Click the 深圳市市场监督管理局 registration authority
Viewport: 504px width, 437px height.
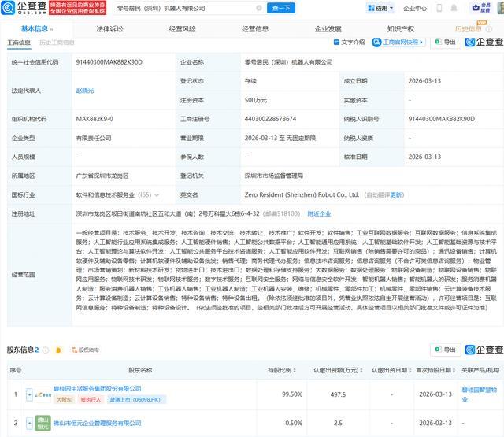[274, 176]
